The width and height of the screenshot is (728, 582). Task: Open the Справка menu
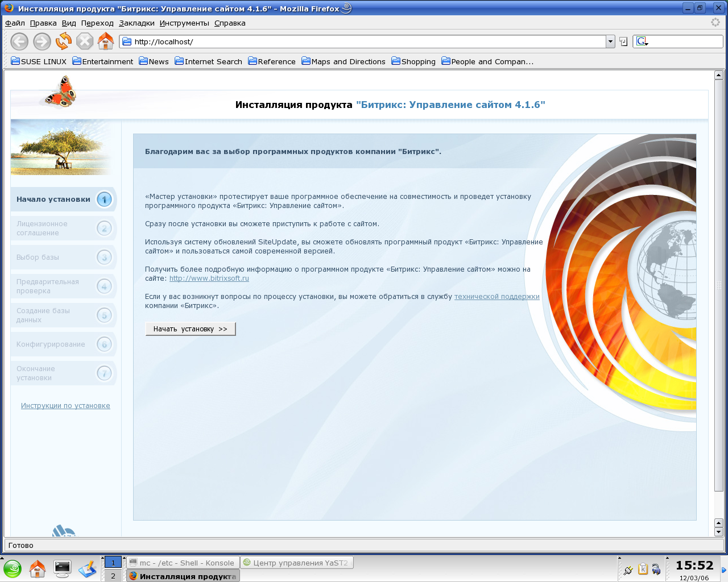[230, 23]
